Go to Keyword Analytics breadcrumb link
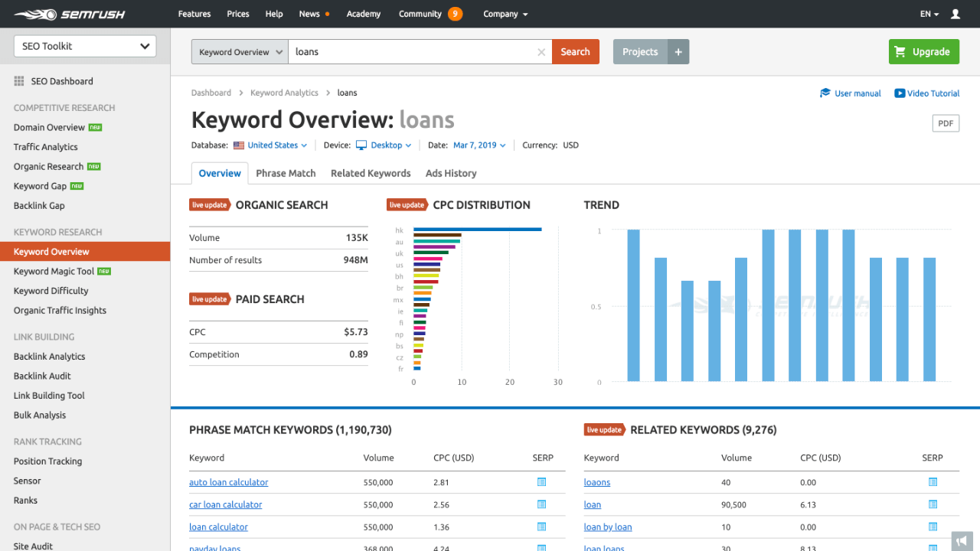The image size is (980, 551). (284, 93)
